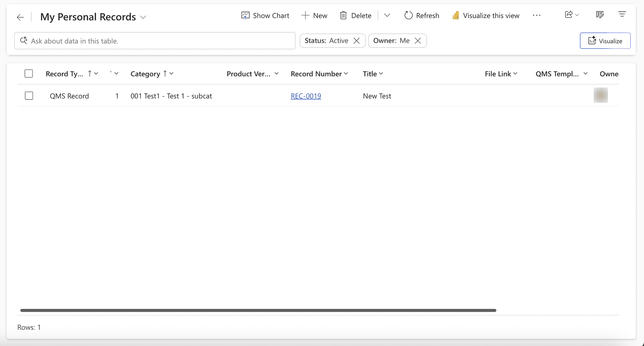
Task: Open the edit filters icon
Action: (622, 14)
